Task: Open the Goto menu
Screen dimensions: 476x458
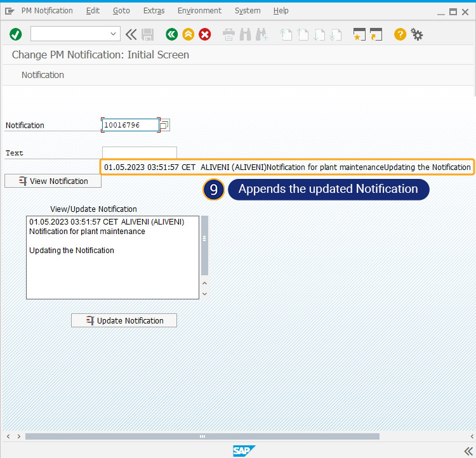Action: click(x=121, y=11)
